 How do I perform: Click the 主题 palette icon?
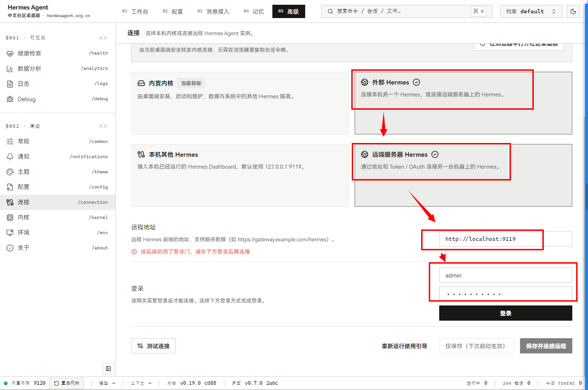click(10, 172)
